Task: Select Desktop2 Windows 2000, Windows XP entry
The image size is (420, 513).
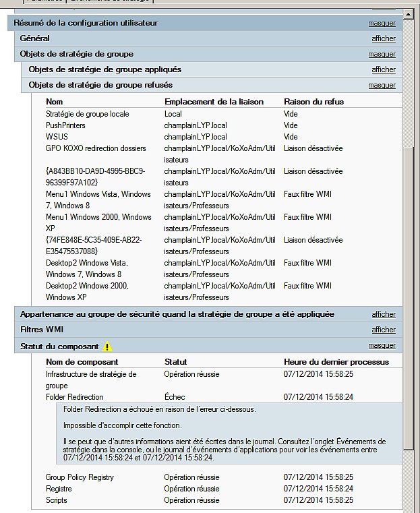Action: coord(87,291)
